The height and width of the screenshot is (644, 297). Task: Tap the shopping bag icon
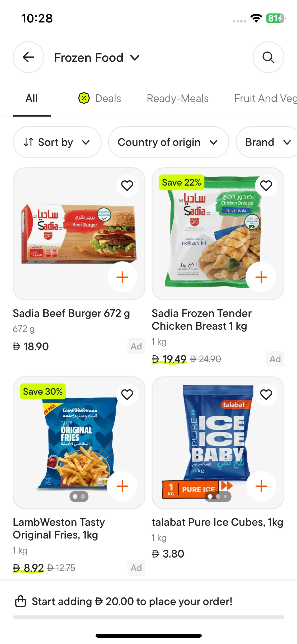(21, 601)
